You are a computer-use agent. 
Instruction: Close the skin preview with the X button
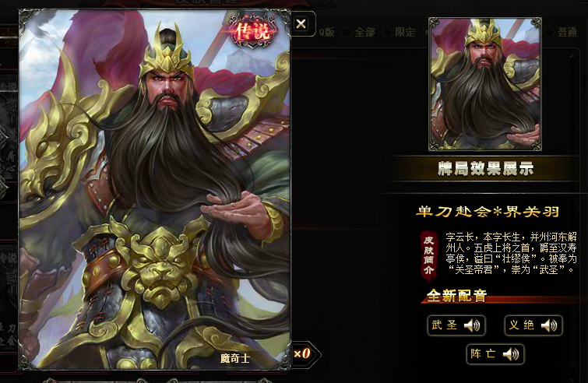click(301, 24)
